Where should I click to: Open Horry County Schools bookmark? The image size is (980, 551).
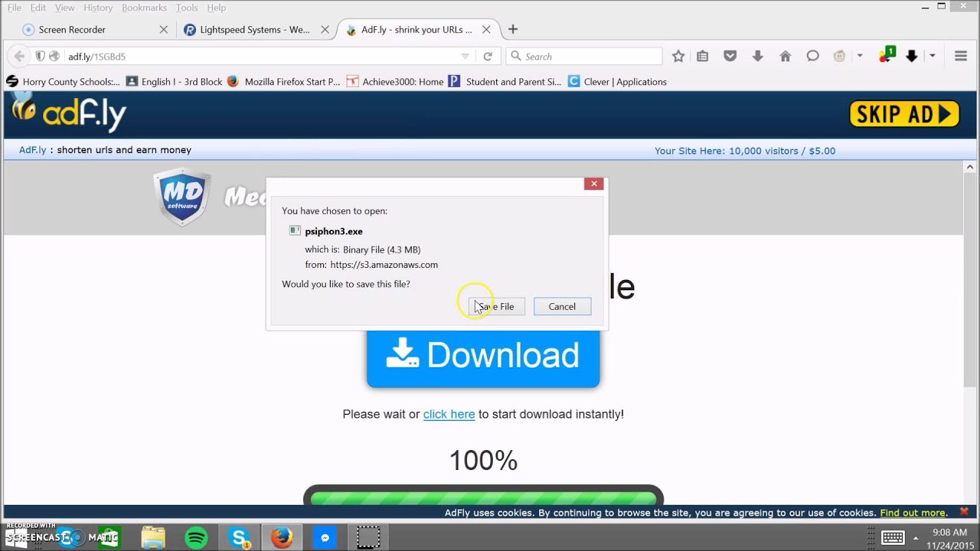64,82
